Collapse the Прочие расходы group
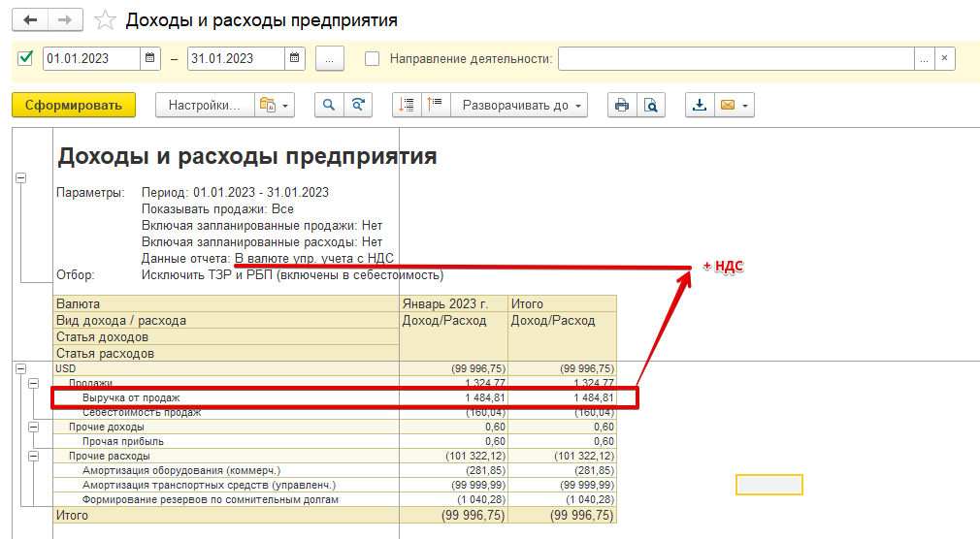980x539 pixels. click(x=34, y=456)
